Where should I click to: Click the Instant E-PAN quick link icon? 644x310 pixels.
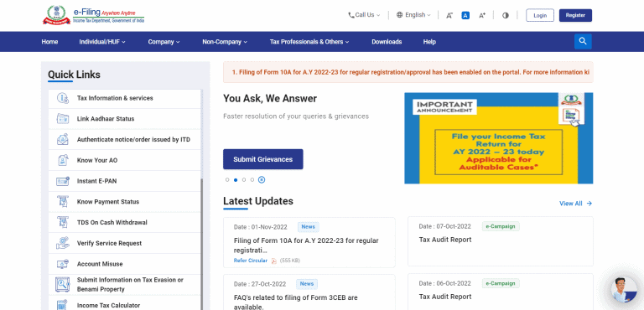click(x=62, y=181)
